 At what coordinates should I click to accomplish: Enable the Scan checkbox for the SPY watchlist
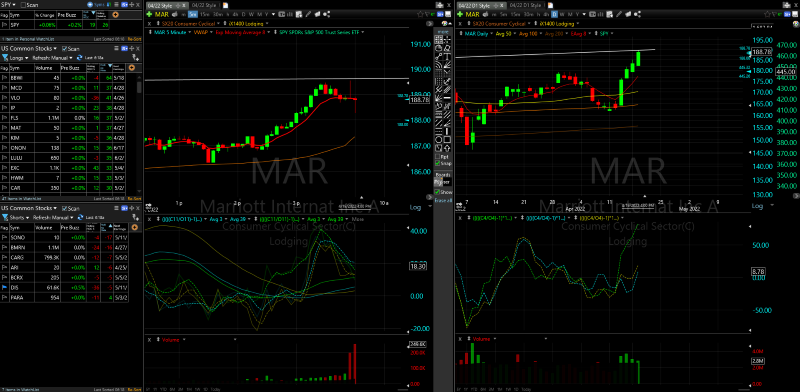tap(23, 5)
